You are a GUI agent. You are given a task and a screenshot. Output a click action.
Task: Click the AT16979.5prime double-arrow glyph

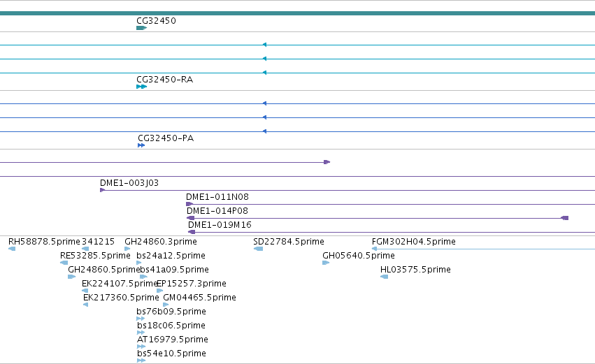pos(141,347)
